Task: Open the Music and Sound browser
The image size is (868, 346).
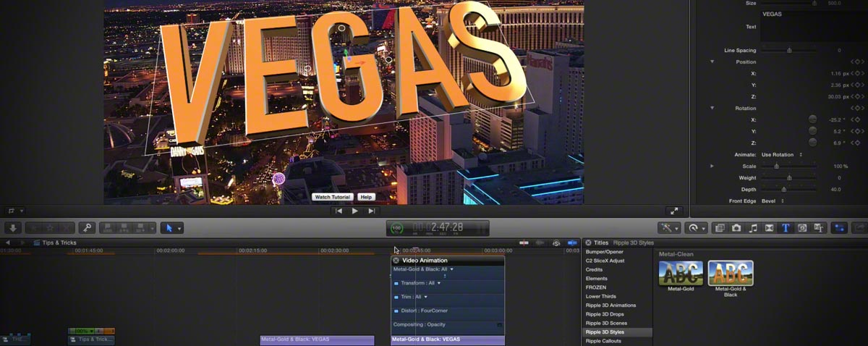Action: pyautogui.click(x=753, y=228)
